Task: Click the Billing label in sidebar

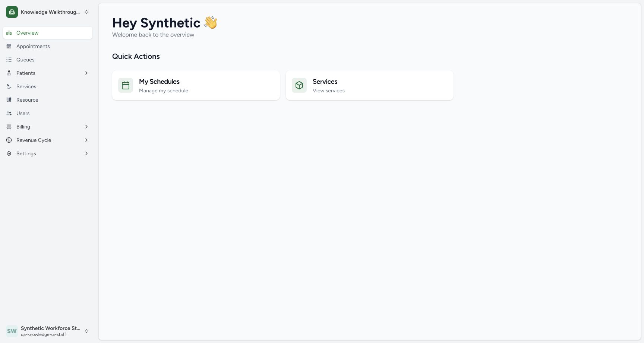Action: pyautogui.click(x=23, y=127)
